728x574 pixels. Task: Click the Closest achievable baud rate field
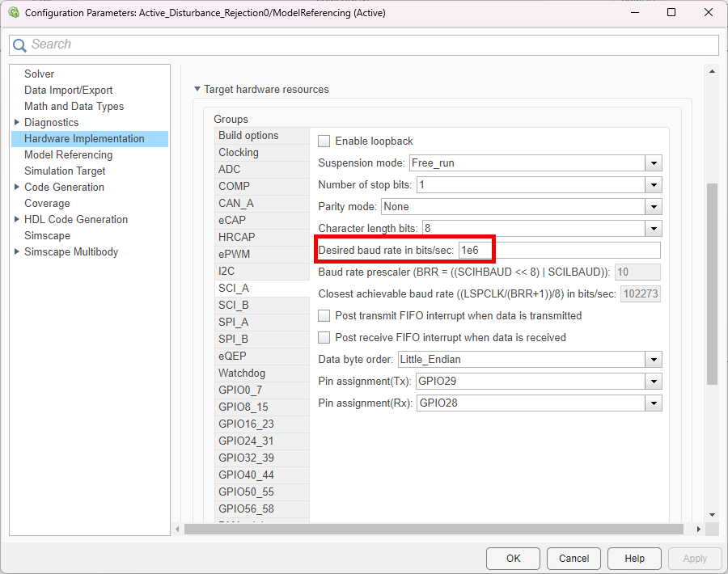click(641, 294)
